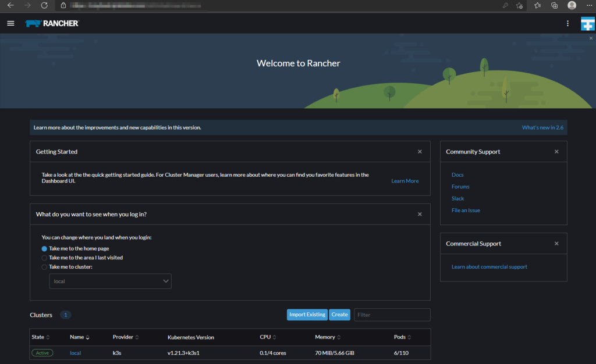The height and width of the screenshot is (364, 596).
Task: Close the login landing preference panel
Action: [420, 214]
